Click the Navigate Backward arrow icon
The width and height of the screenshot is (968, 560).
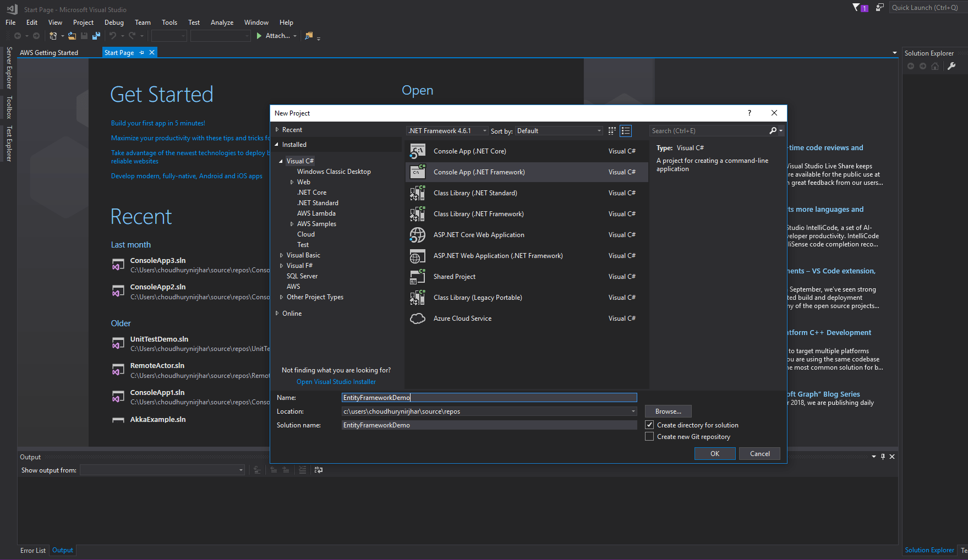18,36
